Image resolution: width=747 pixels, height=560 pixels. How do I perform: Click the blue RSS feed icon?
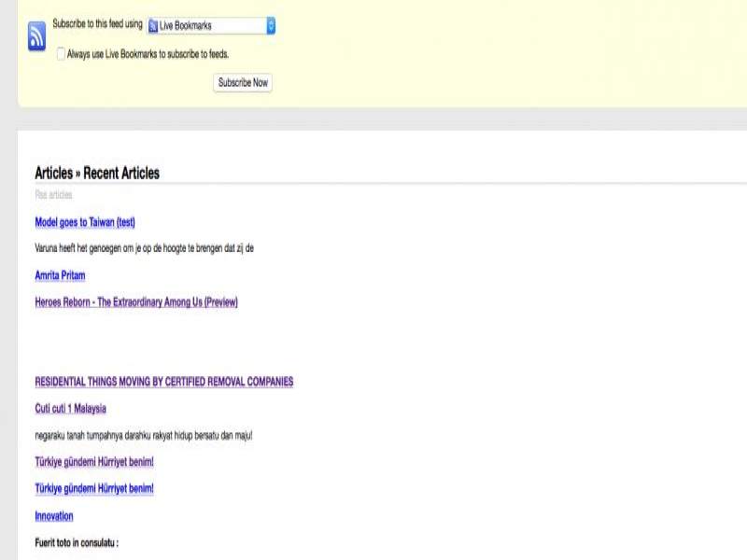tap(36, 36)
